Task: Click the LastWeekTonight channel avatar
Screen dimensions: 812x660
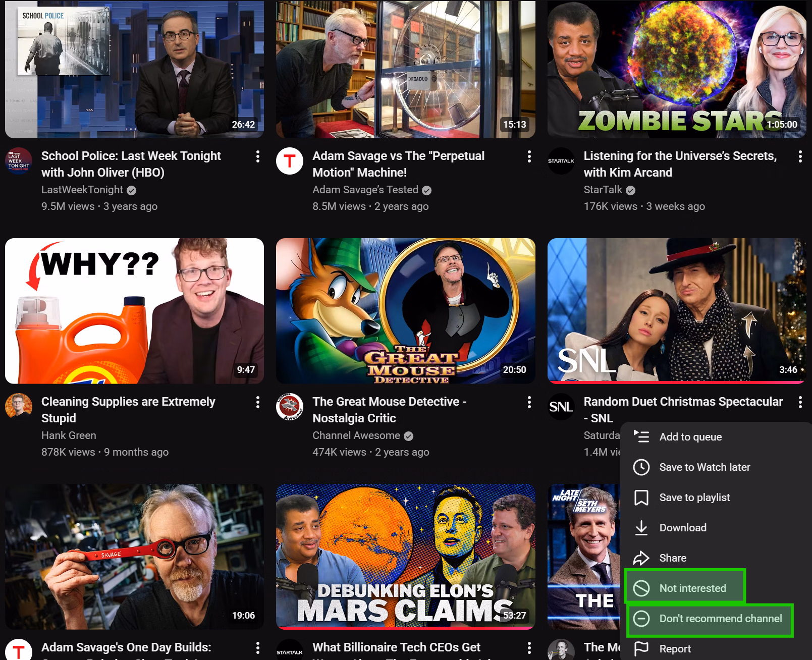Action: [x=19, y=161]
